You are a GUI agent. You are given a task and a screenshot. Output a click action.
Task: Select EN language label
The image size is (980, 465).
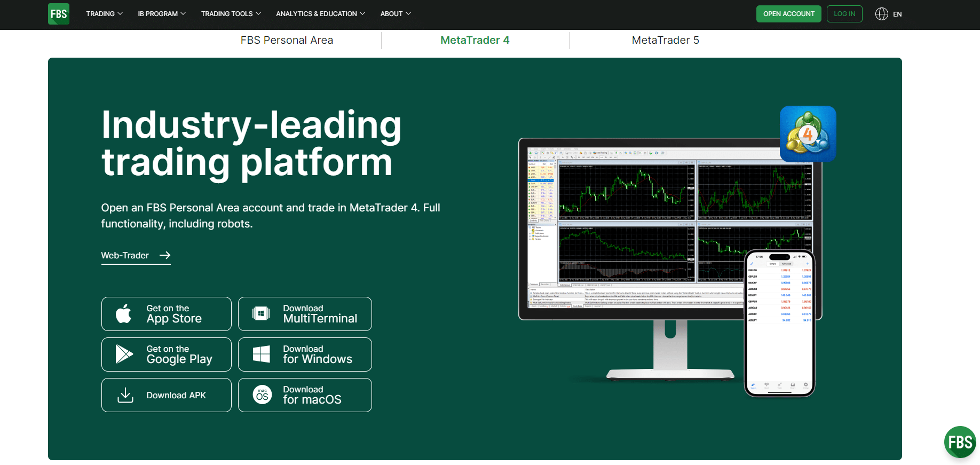[x=897, y=14]
